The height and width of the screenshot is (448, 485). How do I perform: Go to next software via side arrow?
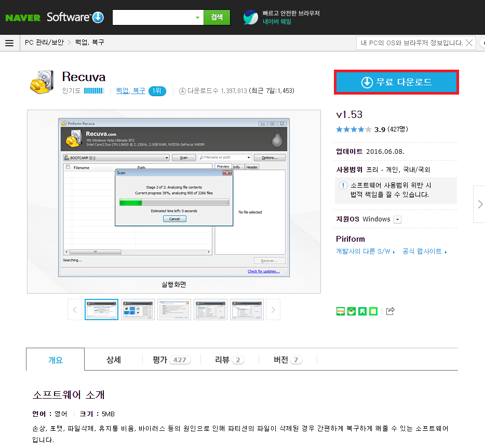(x=480, y=204)
